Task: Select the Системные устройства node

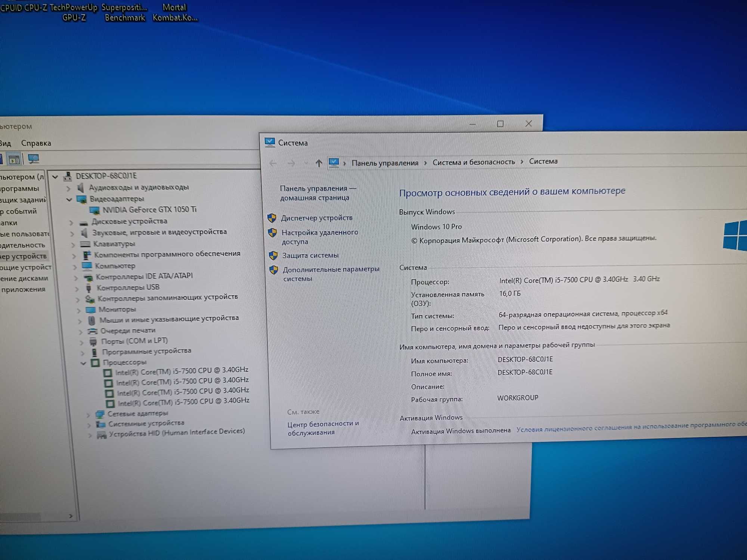Action: (x=146, y=424)
